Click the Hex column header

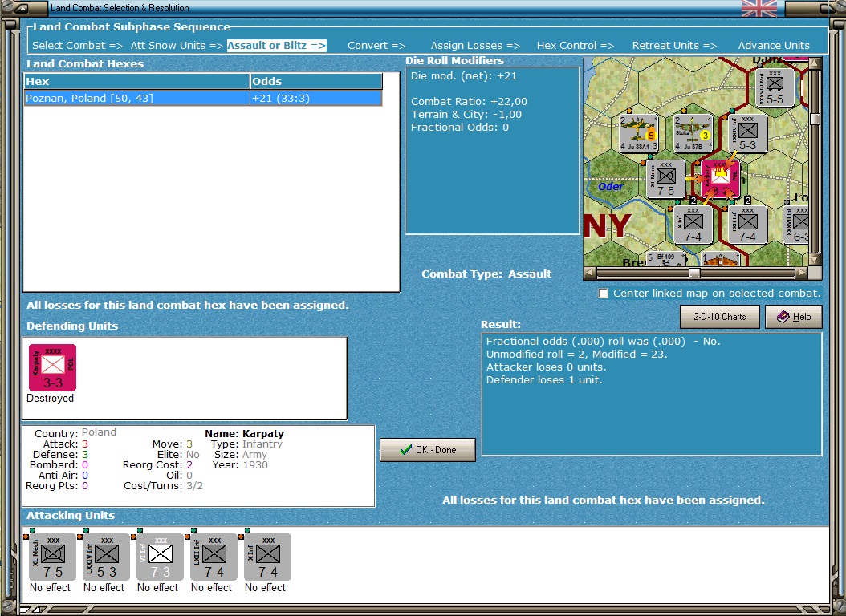[x=137, y=81]
